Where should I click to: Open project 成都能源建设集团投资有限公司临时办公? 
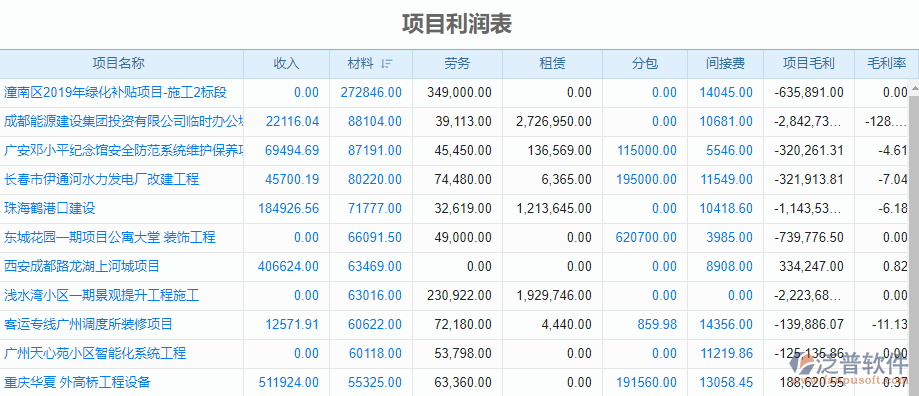pyautogui.click(x=124, y=121)
